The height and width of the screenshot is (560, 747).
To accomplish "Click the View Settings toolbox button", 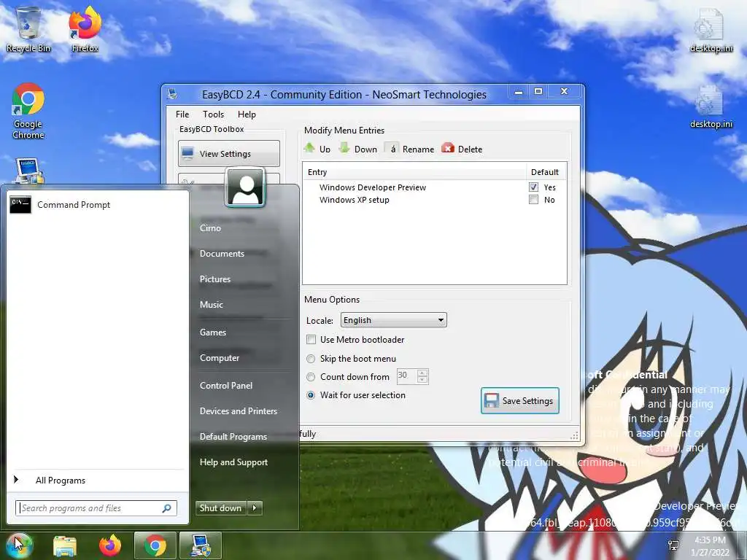I will pyautogui.click(x=228, y=153).
